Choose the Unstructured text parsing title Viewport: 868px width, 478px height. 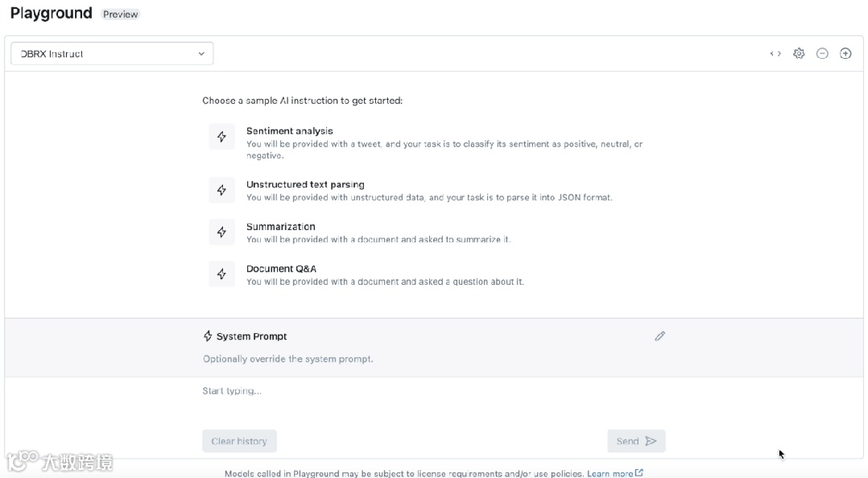305,184
